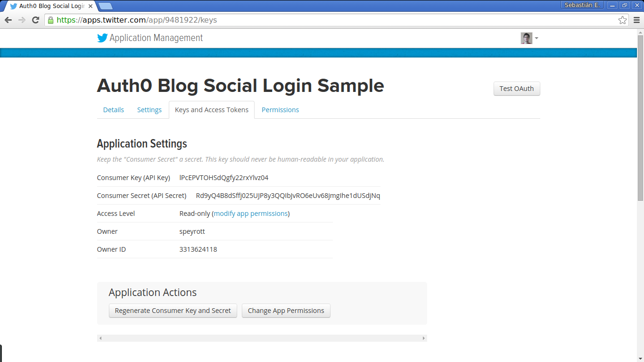
Task: Switch to the Details tab
Action: click(x=114, y=110)
